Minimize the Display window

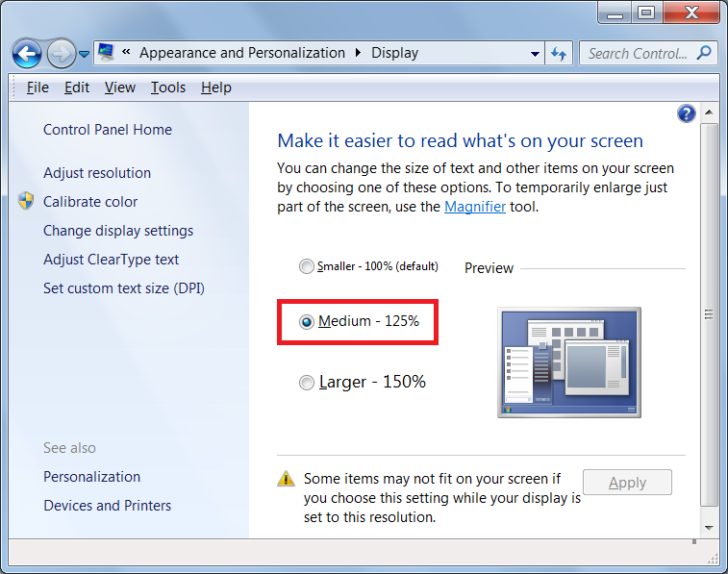(615, 13)
